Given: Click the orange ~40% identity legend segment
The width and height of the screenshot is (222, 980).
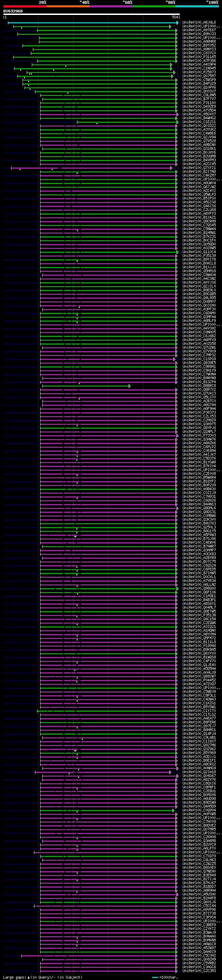Looking at the screenshot, I should point(68,6).
